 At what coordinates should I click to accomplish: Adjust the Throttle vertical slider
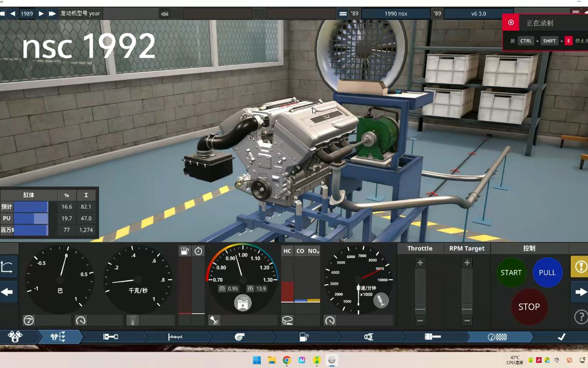tap(420, 292)
